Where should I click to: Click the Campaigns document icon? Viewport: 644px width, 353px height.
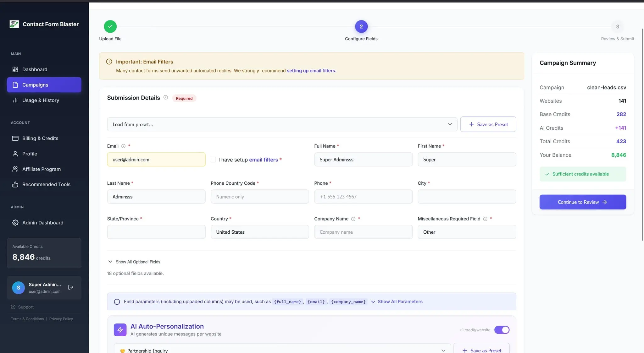click(15, 85)
